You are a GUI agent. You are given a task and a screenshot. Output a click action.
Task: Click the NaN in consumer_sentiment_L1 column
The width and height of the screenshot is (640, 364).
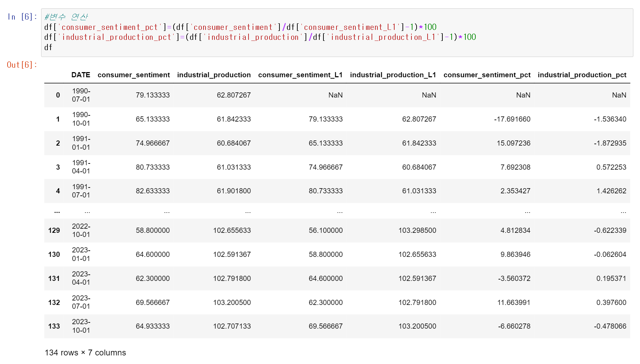click(335, 95)
